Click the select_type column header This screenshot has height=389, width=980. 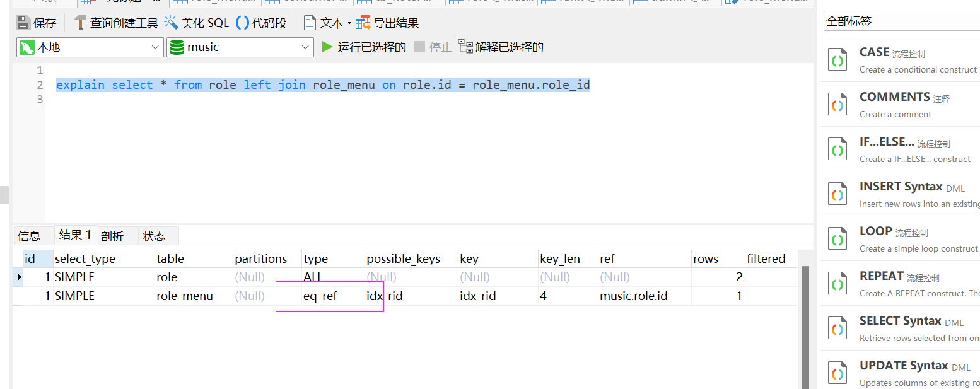click(104, 258)
